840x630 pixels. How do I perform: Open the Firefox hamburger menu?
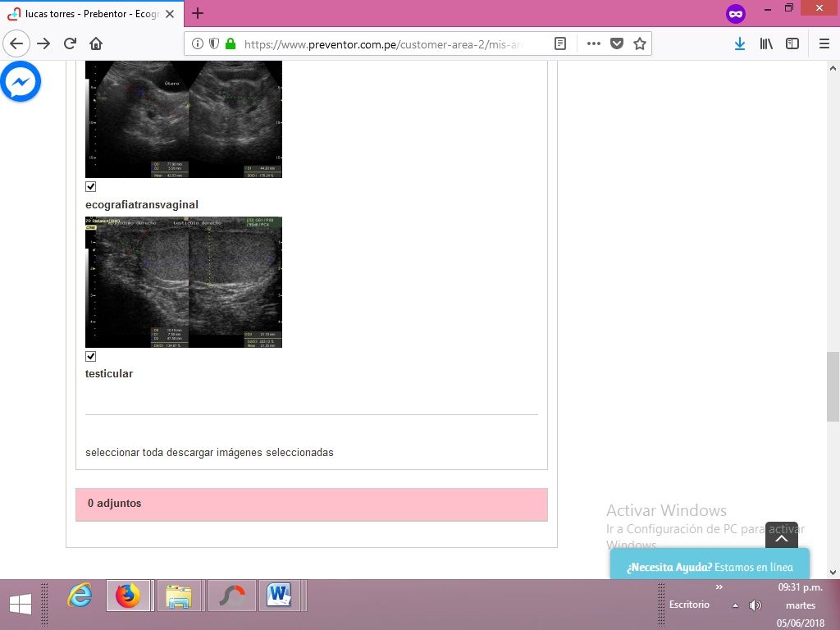pos(824,44)
